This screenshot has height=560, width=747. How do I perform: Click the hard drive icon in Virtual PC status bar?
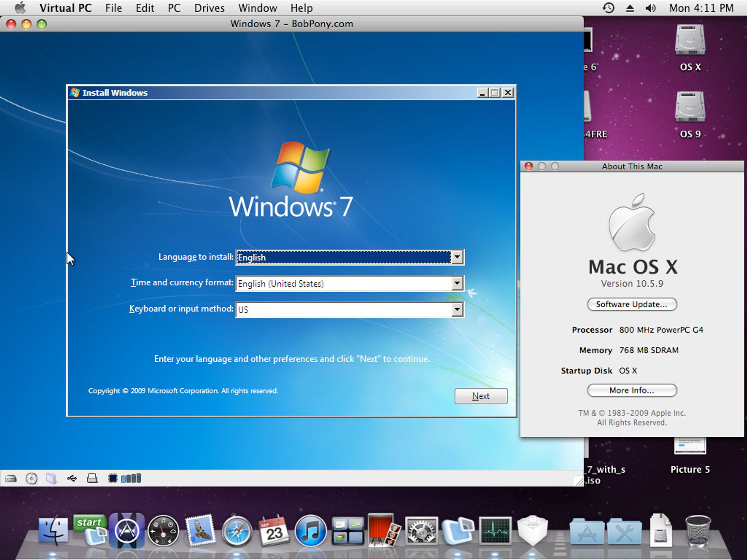11,478
